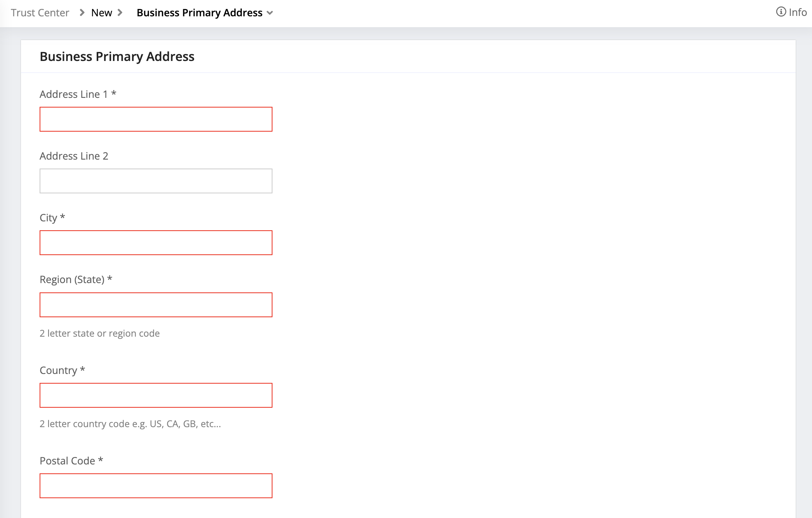Select the Region (State) input box
Screen dimensions: 812x518
(156, 305)
